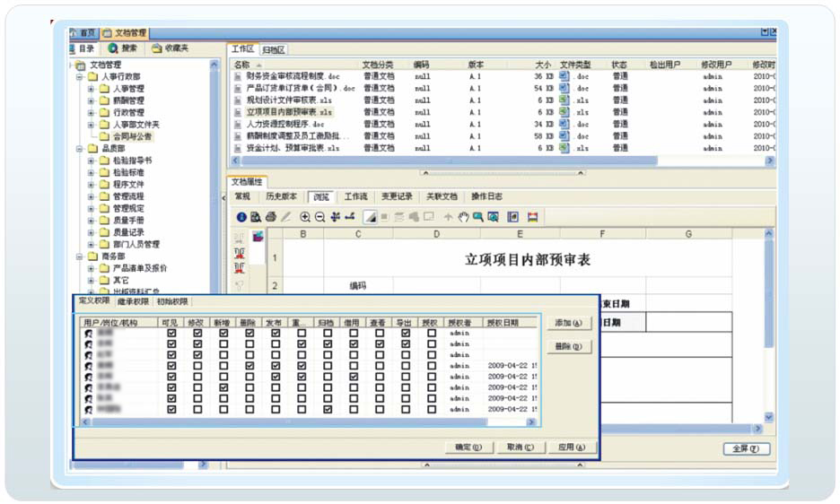Expand the 产品清单及报价 folder node
Image resolution: width=840 pixels, height=504 pixels.
point(91,268)
